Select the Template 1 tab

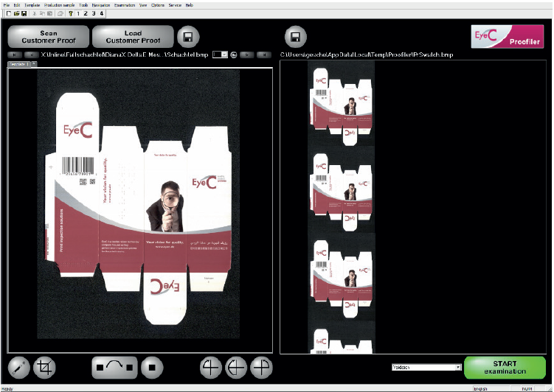point(19,64)
